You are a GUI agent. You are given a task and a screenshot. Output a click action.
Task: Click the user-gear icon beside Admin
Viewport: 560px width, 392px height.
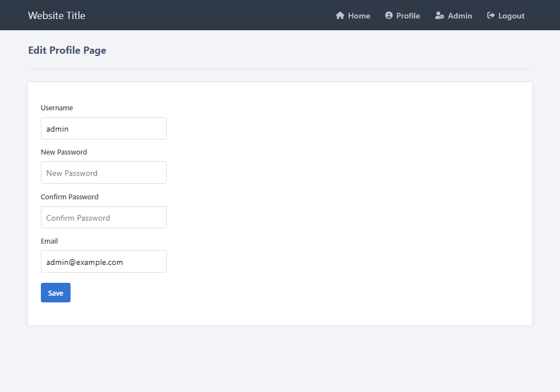tap(439, 15)
